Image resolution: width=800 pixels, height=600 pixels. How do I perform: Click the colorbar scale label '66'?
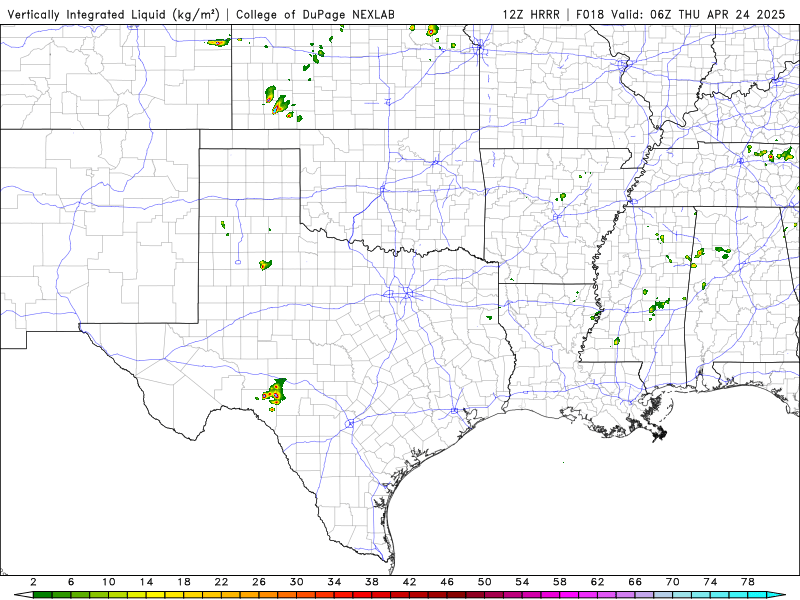click(x=635, y=582)
